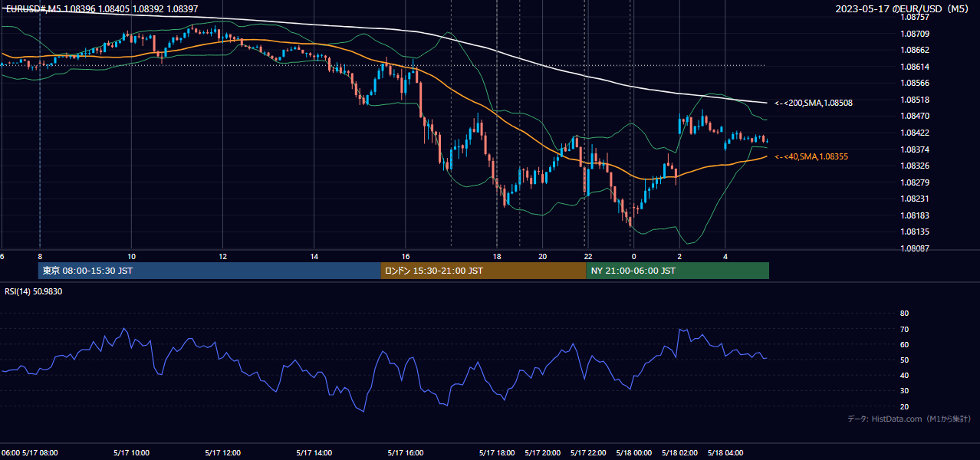Click price axis value 1.08231
Image resolution: width=980 pixels, height=460 pixels.
click(x=915, y=199)
